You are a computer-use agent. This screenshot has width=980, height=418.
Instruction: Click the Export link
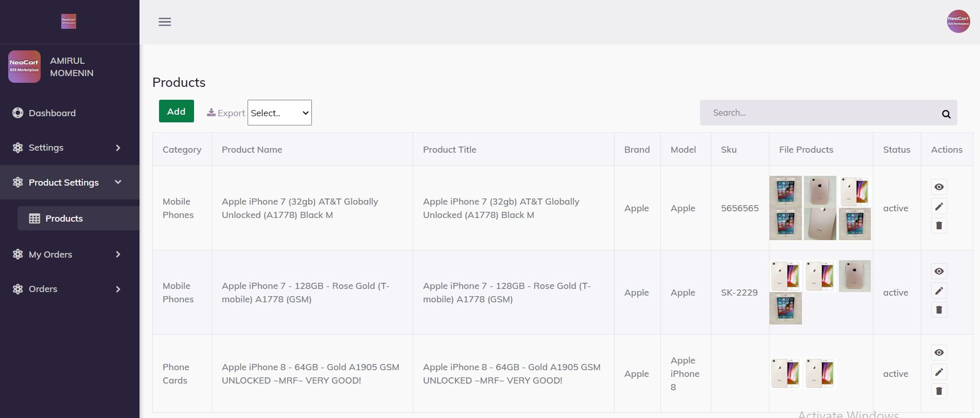click(226, 113)
